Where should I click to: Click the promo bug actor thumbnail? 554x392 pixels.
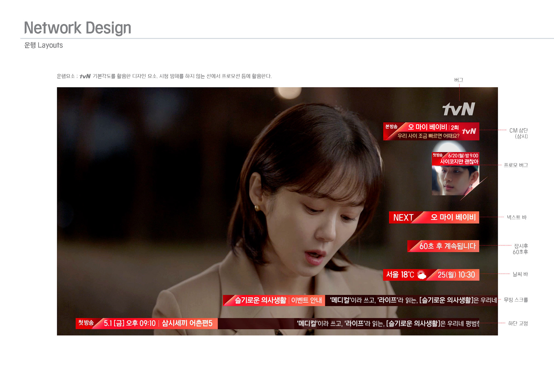pyautogui.click(x=453, y=180)
